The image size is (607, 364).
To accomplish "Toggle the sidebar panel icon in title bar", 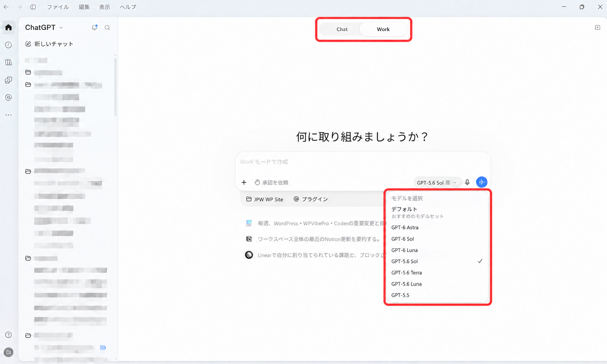I will point(33,7).
